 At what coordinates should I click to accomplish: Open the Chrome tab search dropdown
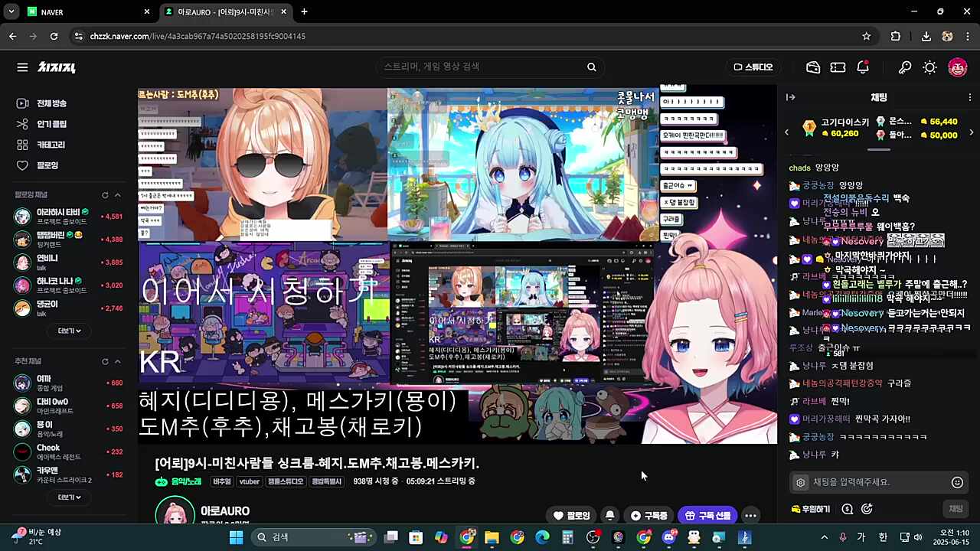pyautogui.click(x=13, y=11)
